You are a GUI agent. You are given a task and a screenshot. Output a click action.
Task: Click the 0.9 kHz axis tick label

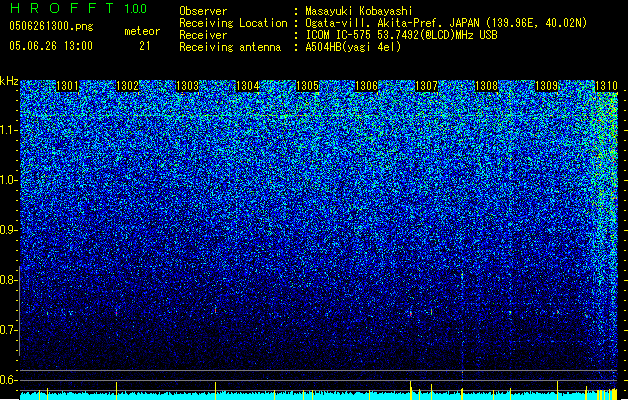8,230
